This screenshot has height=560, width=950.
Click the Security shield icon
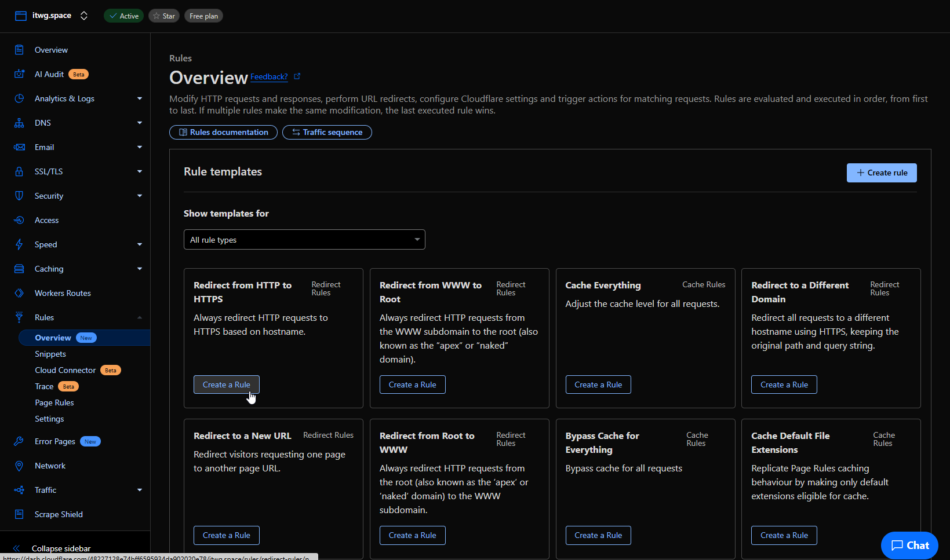19,196
